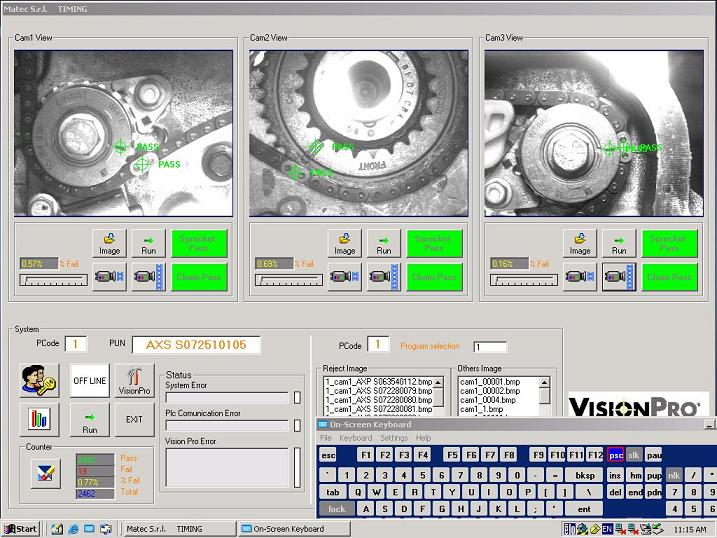Toggle the nlk num lock key
717x538 pixels.
[674, 475]
